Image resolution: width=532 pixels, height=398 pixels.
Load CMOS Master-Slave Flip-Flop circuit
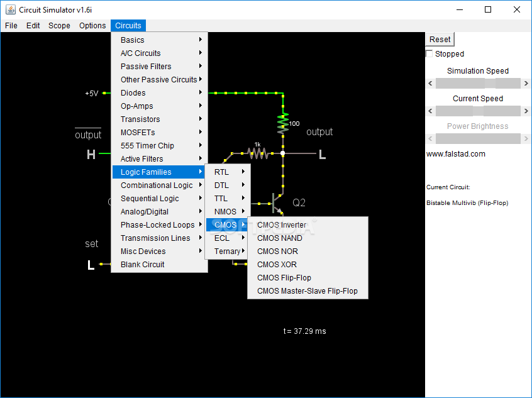(x=308, y=291)
